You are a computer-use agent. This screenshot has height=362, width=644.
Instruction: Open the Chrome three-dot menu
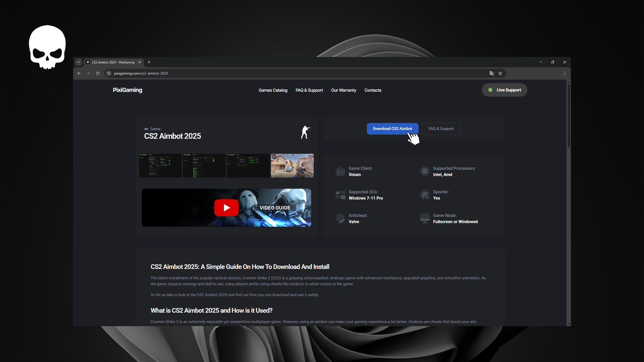coord(565,73)
